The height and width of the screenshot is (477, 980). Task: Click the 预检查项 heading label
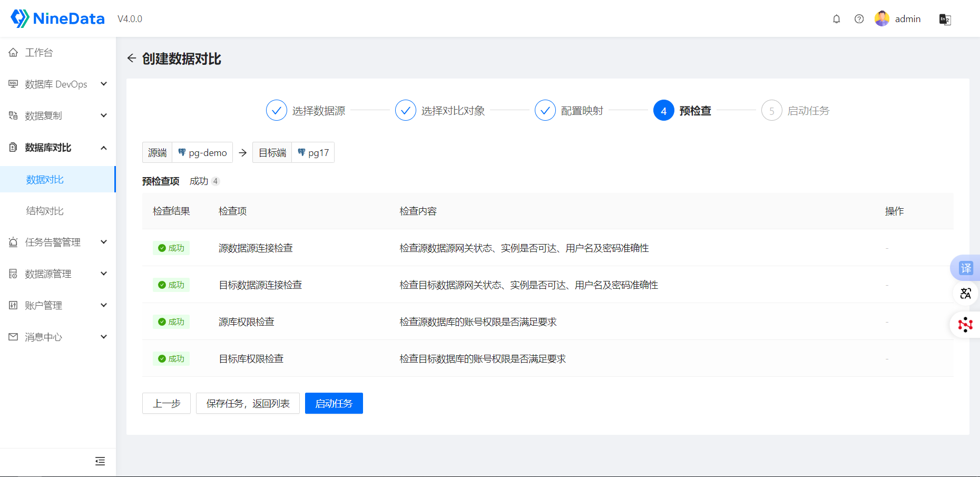click(x=161, y=181)
